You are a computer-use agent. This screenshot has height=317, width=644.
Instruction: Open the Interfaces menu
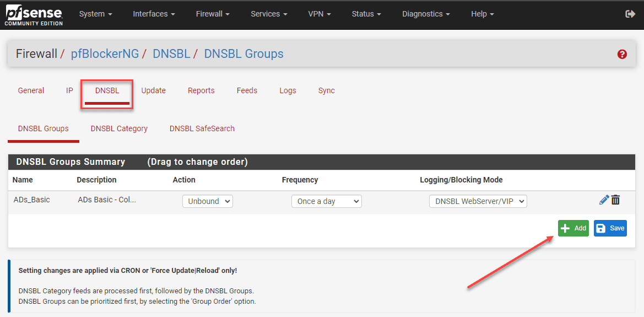154,14
